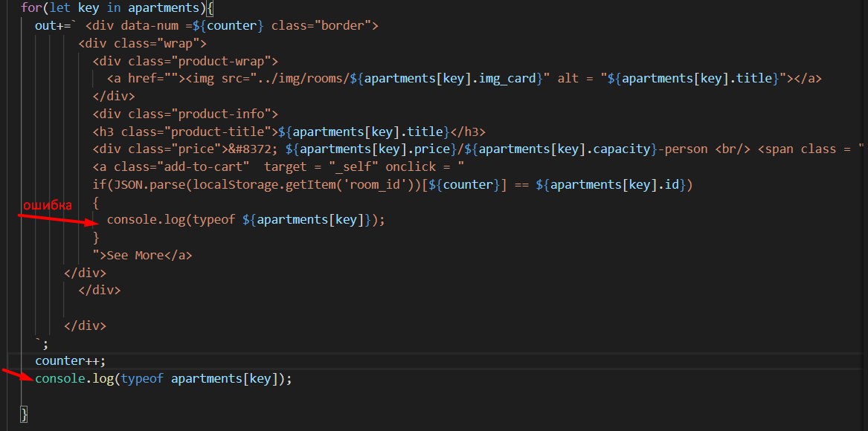Click the '<div class="product-info">' line
The width and height of the screenshot is (868, 431).
coord(185,114)
